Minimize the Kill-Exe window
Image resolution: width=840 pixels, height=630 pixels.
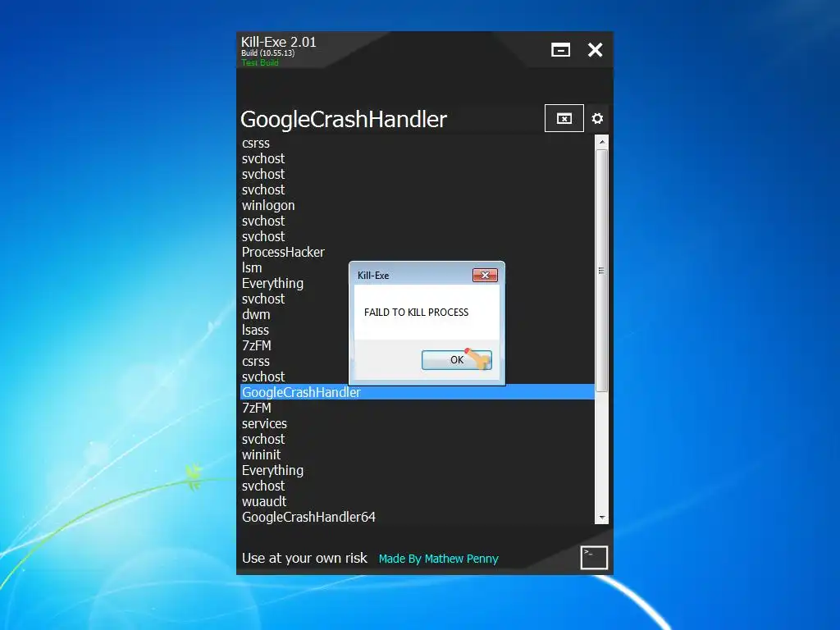[x=560, y=50]
